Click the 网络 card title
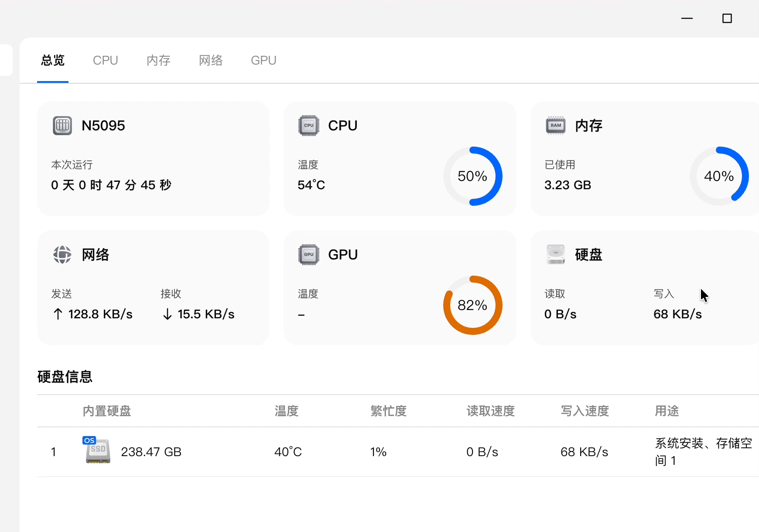The image size is (759, 532). click(x=96, y=255)
